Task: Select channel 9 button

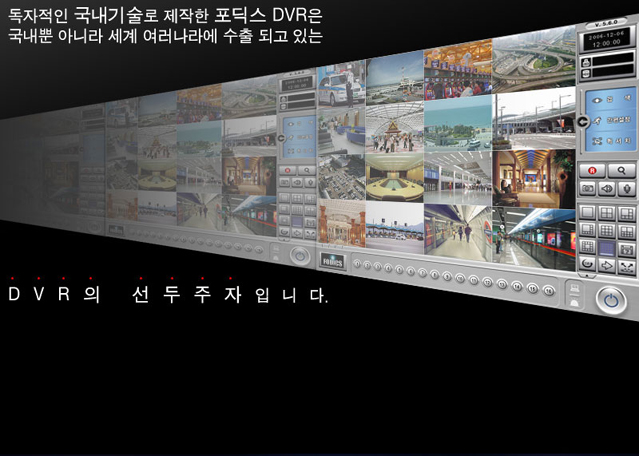Action: [447, 277]
